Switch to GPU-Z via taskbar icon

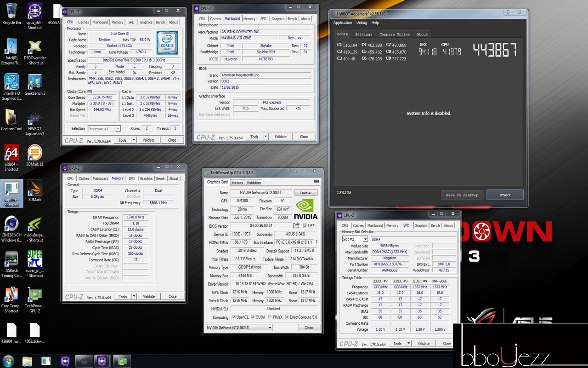pos(122,361)
